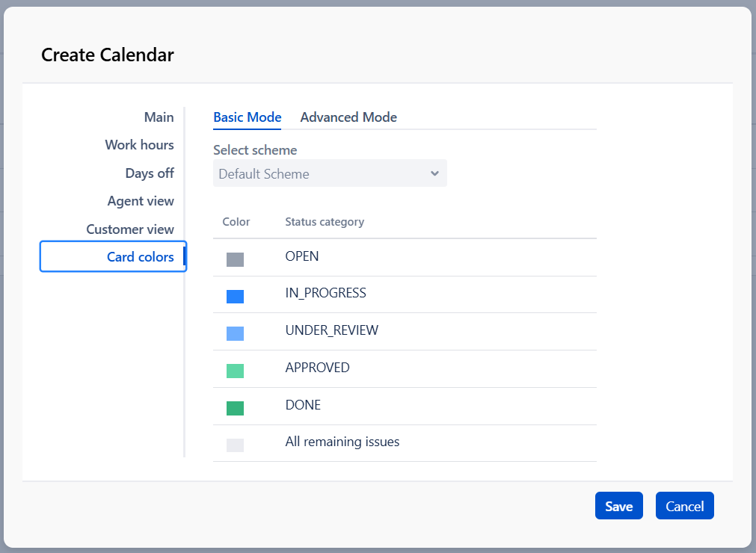Pick the APPROVED light green swatch
This screenshot has width=756, height=553.
235,371
